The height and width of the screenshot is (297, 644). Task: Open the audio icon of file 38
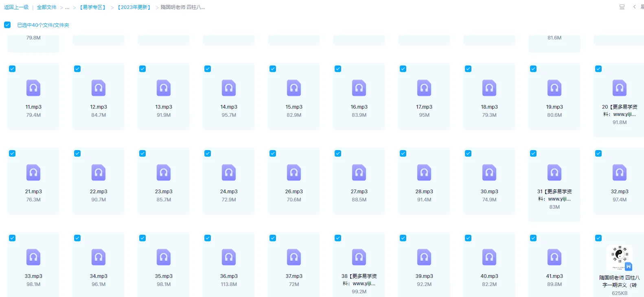pos(359,257)
